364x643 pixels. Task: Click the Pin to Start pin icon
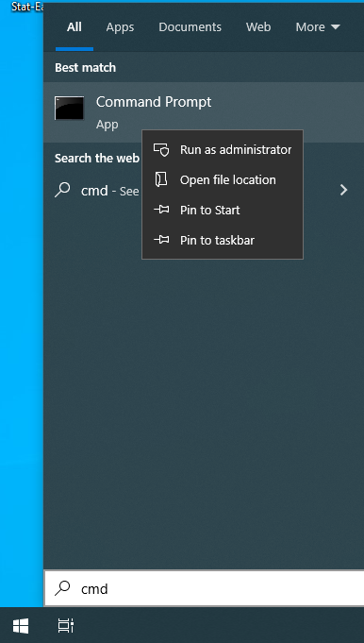[161, 210]
